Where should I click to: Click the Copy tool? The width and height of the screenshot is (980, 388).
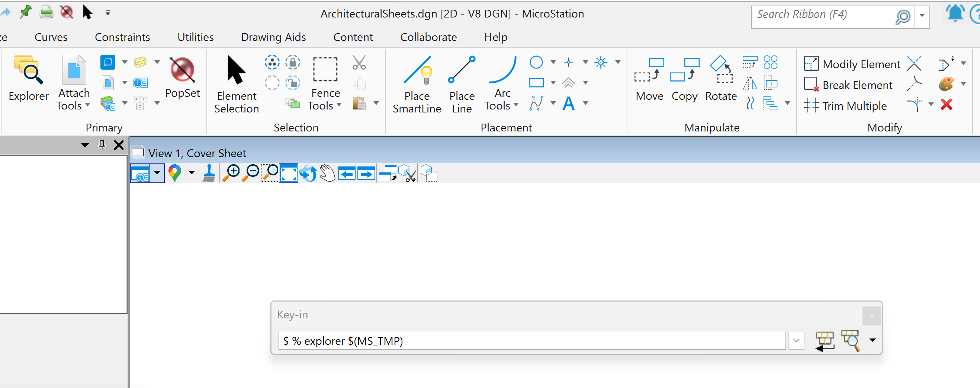click(684, 79)
